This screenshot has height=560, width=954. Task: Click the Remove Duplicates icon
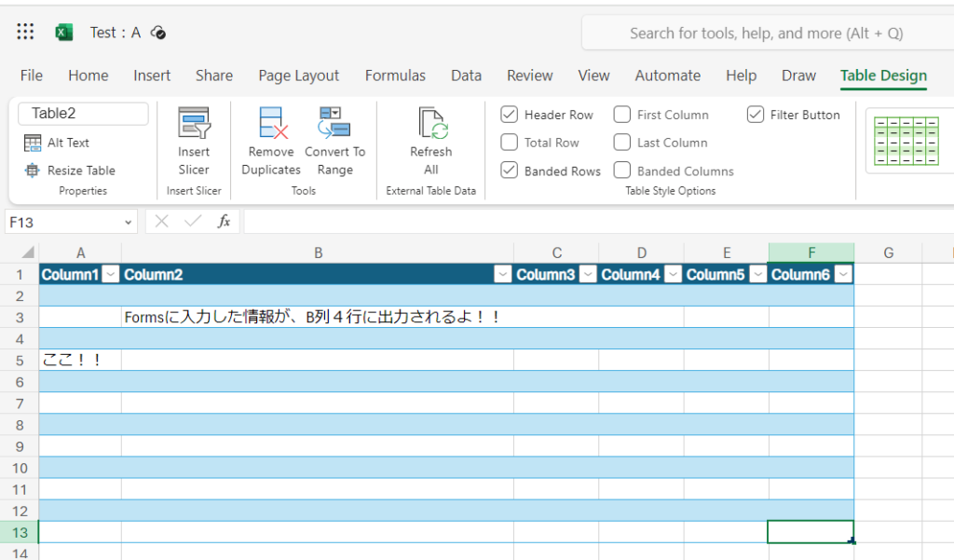tap(271, 124)
